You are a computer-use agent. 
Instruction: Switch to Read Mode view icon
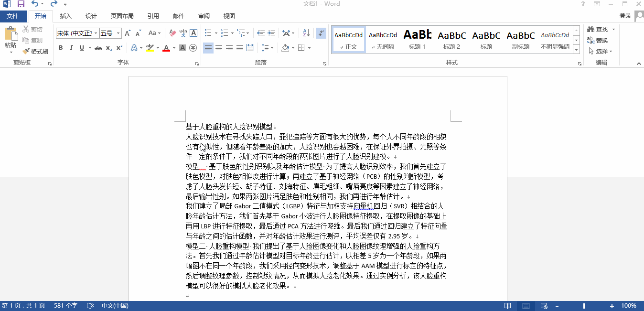point(507,305)
